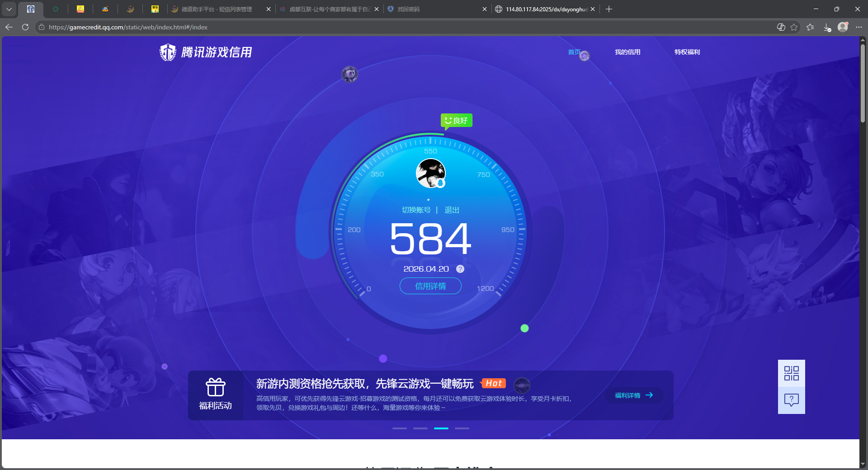Viewport: 868px width, 470px height.
Task: Open the feedback question-bubble icon bottom right
Action: point(791,400)
